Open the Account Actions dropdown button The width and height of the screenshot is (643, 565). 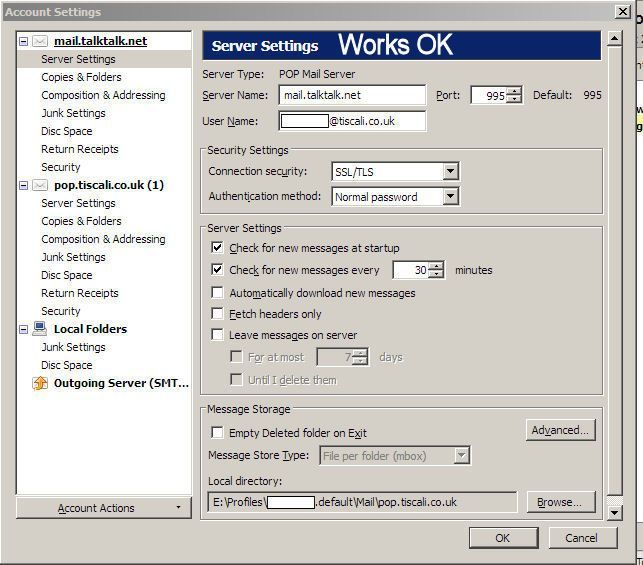point(104,508)
